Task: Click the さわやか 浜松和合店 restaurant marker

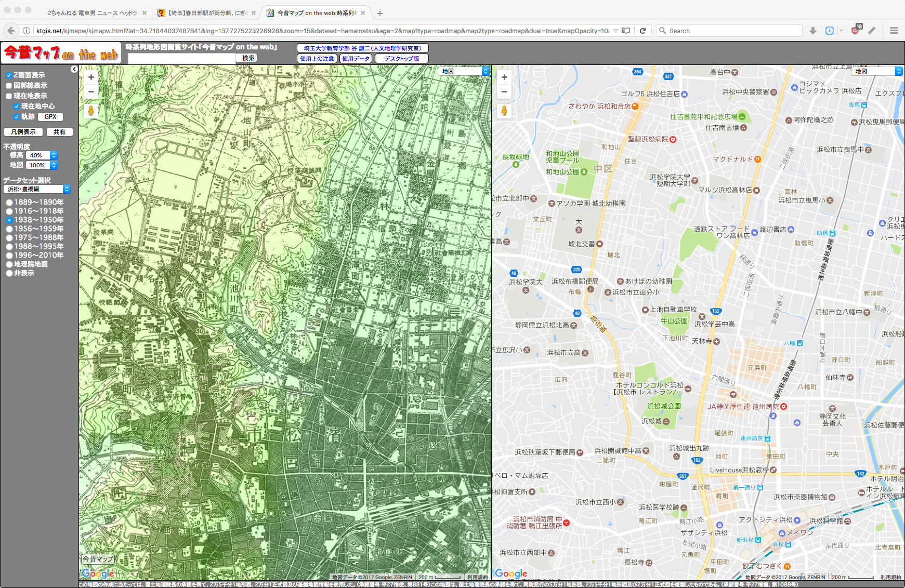Action: click(635, 106)
